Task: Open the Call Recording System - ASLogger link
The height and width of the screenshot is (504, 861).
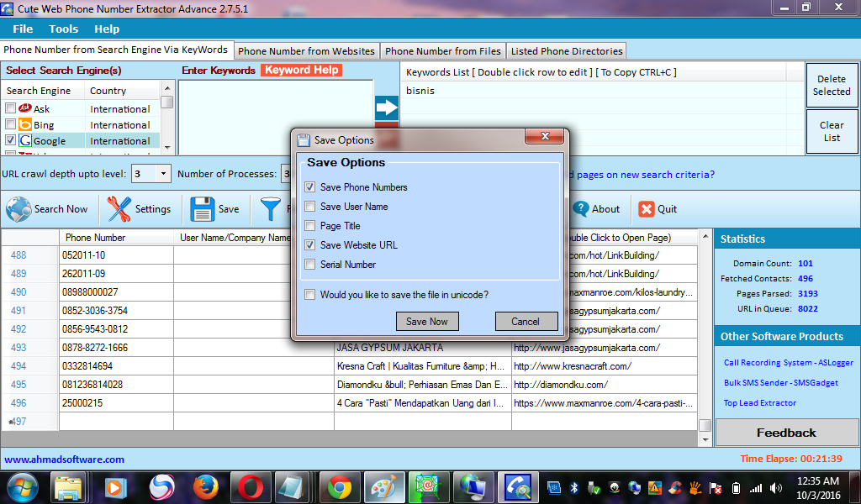Action: (788, 363)
